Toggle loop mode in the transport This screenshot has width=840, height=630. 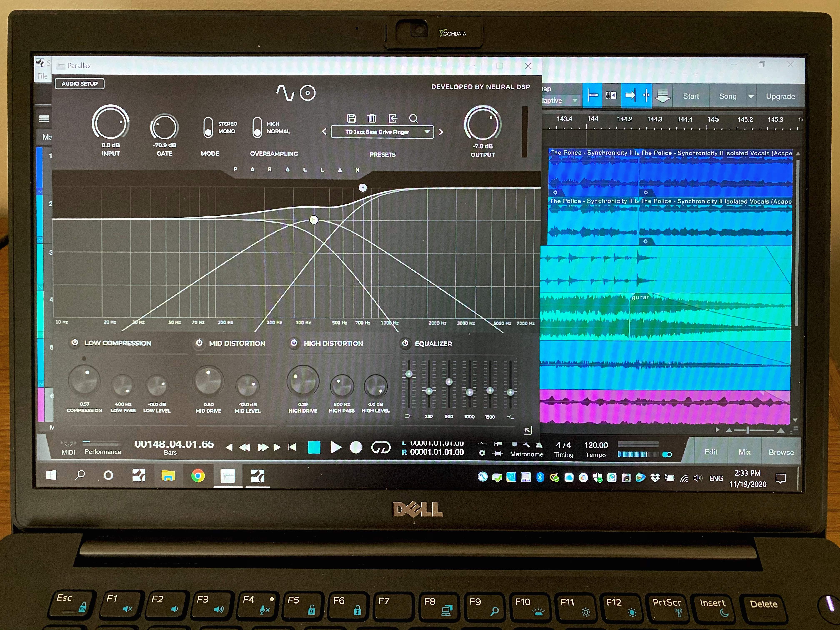coord(381,448)
